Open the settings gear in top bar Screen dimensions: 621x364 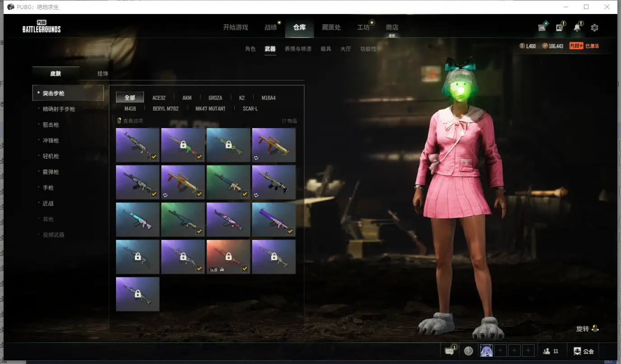pos(594,28)
